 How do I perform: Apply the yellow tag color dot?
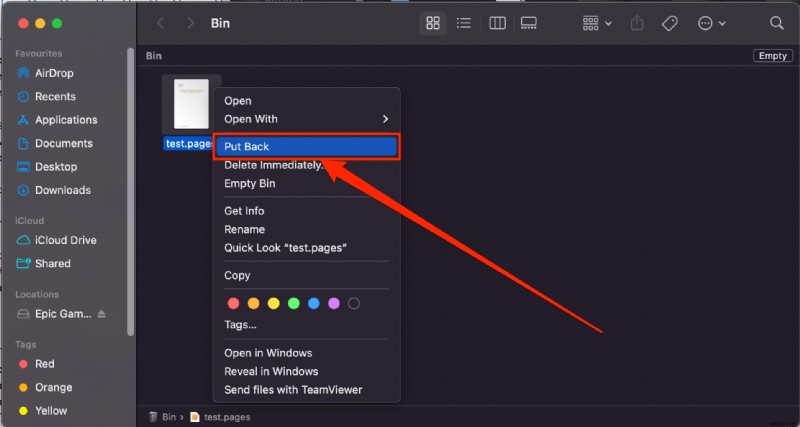pyautogui.click(x=273, y=304)
